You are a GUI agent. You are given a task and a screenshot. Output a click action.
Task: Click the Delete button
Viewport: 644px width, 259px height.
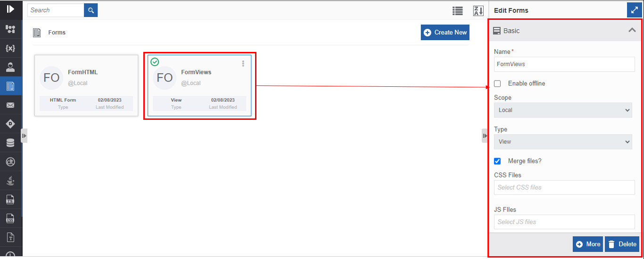tap(622, 244)
